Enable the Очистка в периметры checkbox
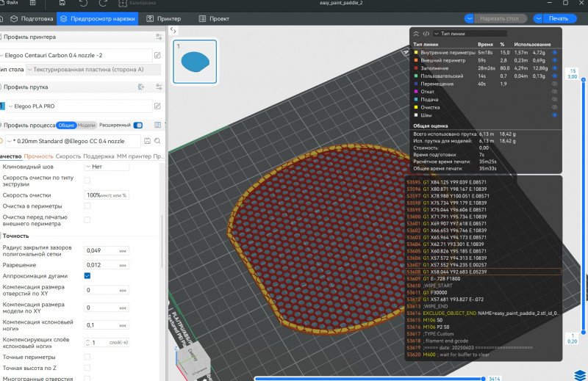 [x=87, y=207]
